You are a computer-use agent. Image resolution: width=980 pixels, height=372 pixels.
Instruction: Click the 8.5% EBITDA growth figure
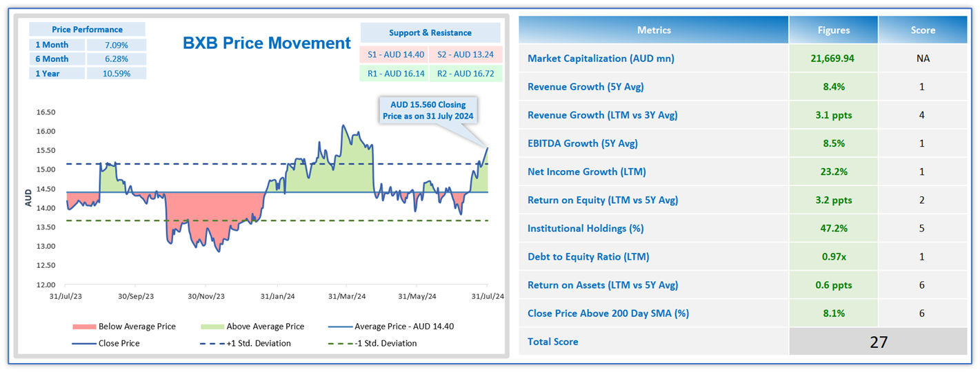pos(833,143)
